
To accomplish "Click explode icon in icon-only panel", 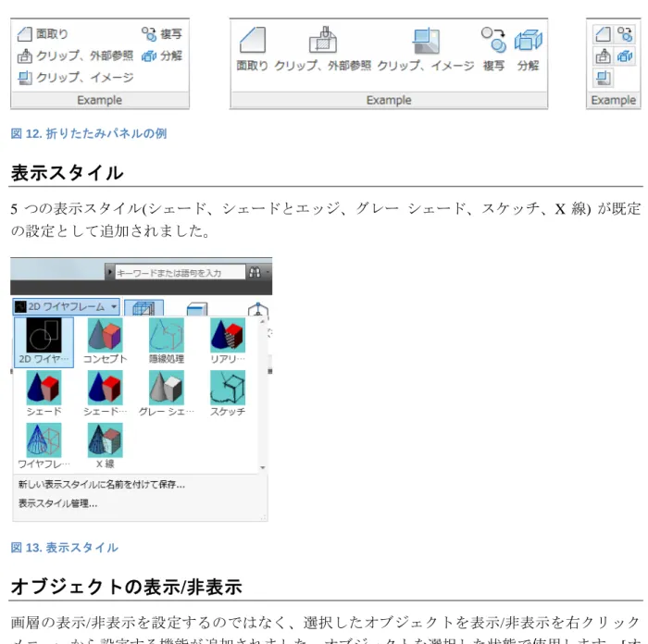I will [x=625, y=56].
